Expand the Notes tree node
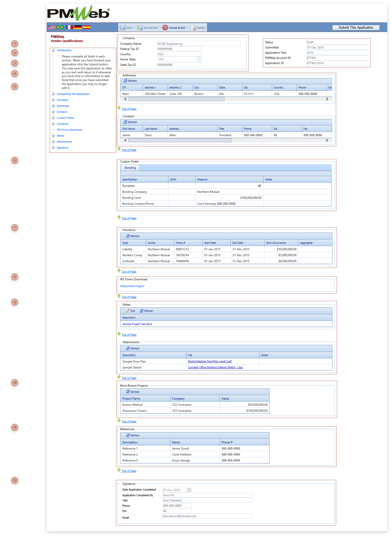Screen dimensions: 392x537 [x=53, y=136]
